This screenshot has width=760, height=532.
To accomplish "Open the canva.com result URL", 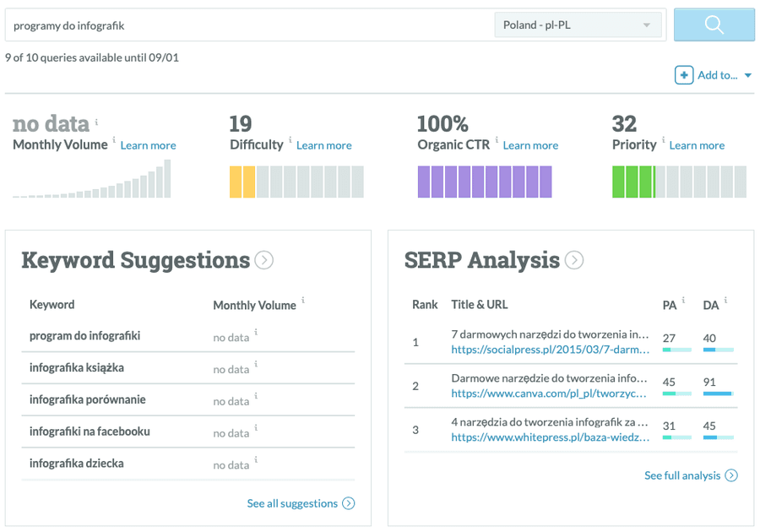I will [x=550, y=394].
